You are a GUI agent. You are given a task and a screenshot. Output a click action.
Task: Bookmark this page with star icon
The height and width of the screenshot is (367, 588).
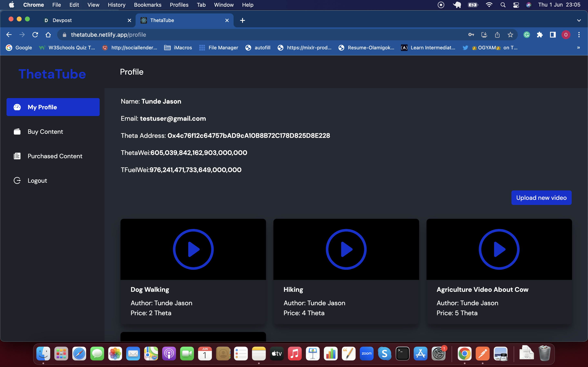coord(510,35)
